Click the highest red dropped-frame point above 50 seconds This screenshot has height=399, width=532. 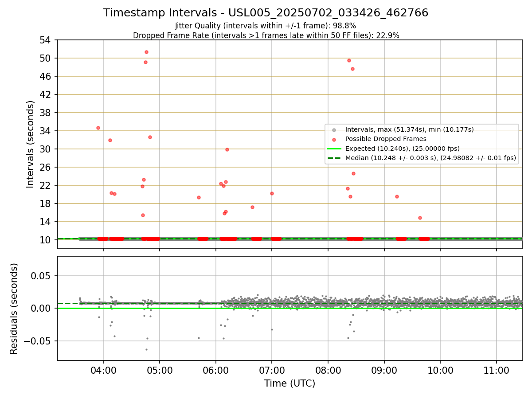coord(146,52)
